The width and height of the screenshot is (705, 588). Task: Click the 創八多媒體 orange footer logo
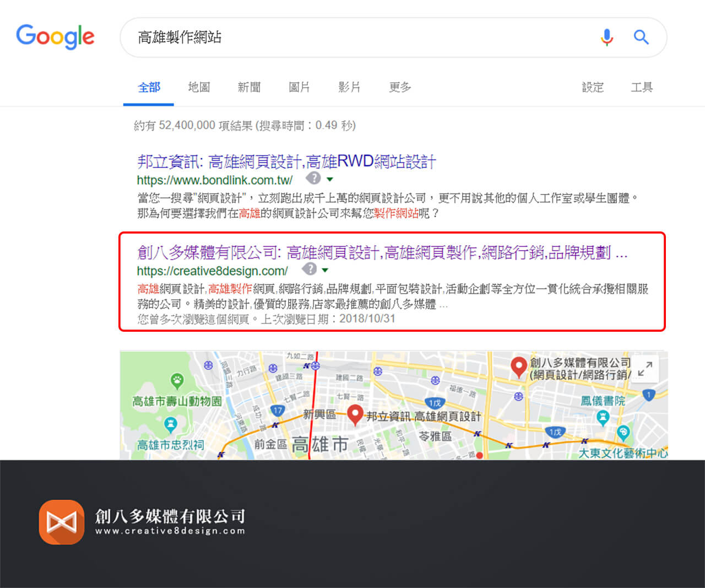[62, 522]
